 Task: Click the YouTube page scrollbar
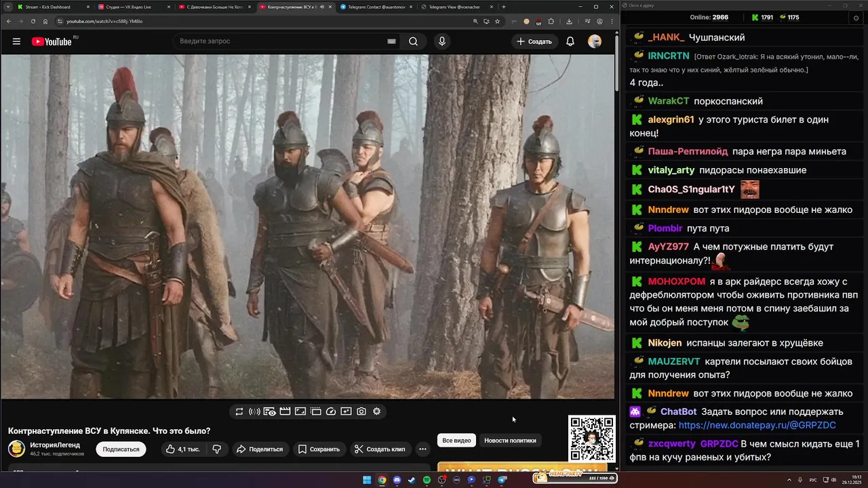coord(616,64)
